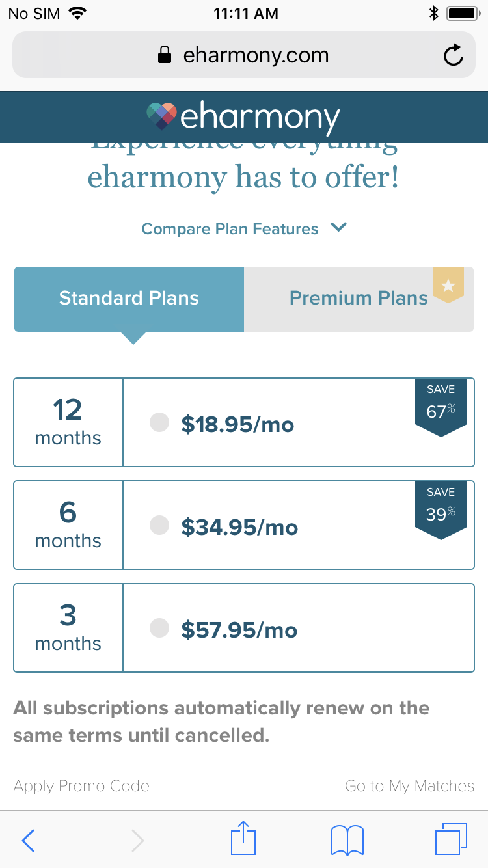Viewport: 488px width, 868px height.
Task: Tap the Safari reload page icon
Action: pyautogui.click(x=453, y=55)
